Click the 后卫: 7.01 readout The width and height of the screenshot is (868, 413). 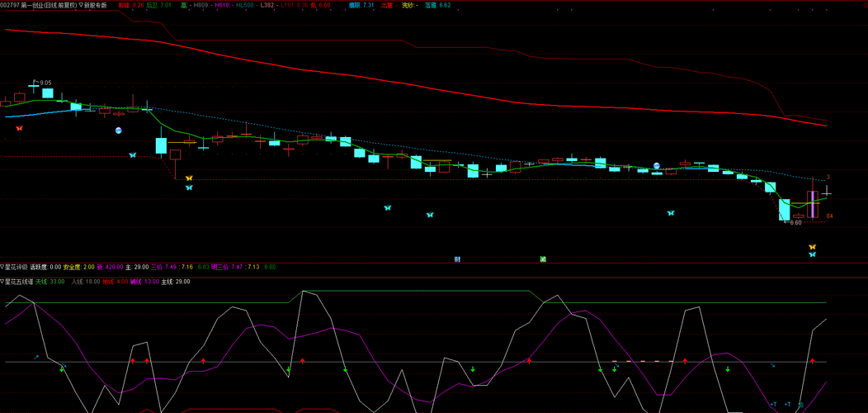(x=159, y=4)
